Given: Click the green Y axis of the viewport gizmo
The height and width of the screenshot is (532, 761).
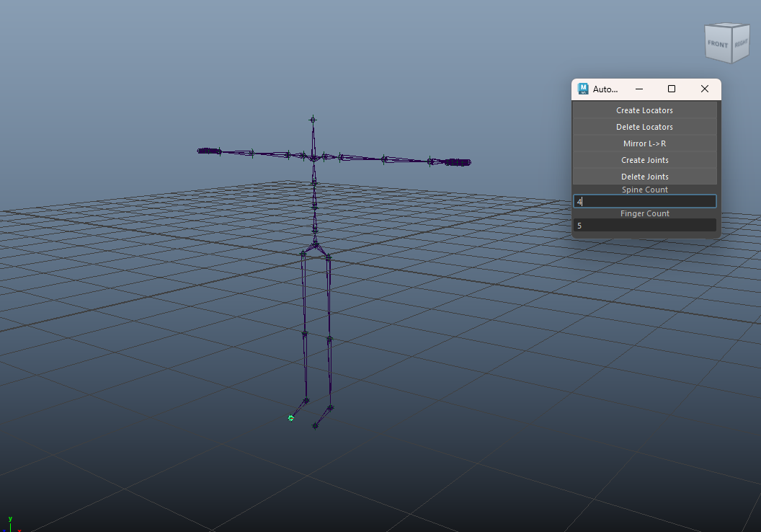Looking at the screenshot, I should tap(10, 523).
